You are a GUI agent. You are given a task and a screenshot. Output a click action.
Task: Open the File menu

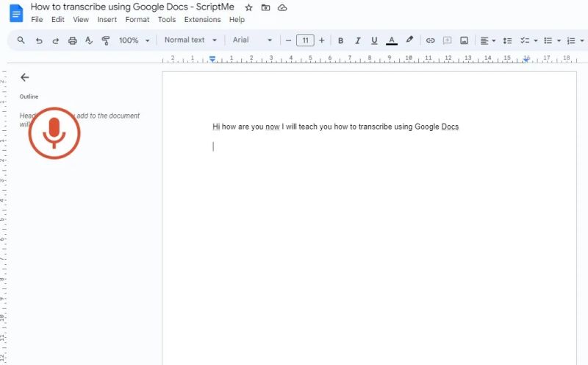click(37, 20)
